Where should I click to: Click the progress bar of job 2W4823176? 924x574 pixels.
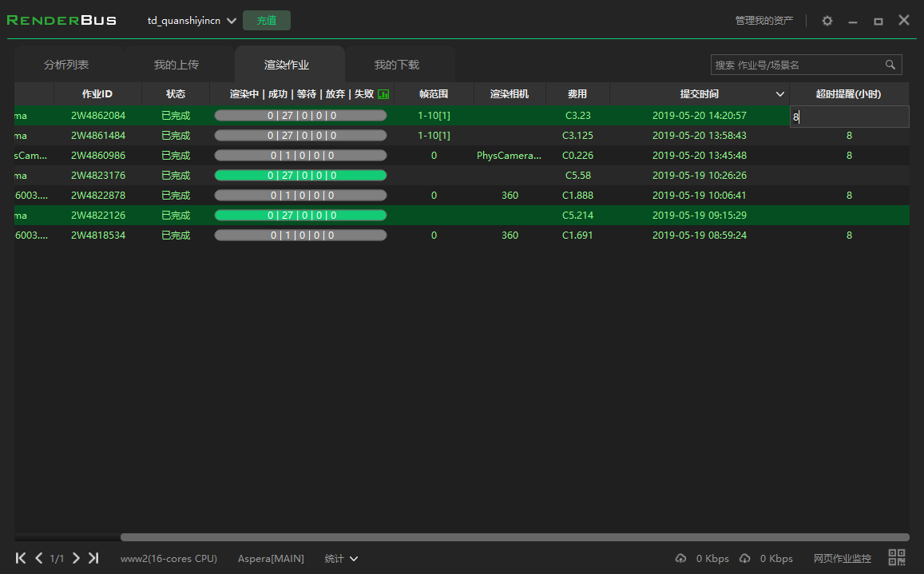(300, 176)
